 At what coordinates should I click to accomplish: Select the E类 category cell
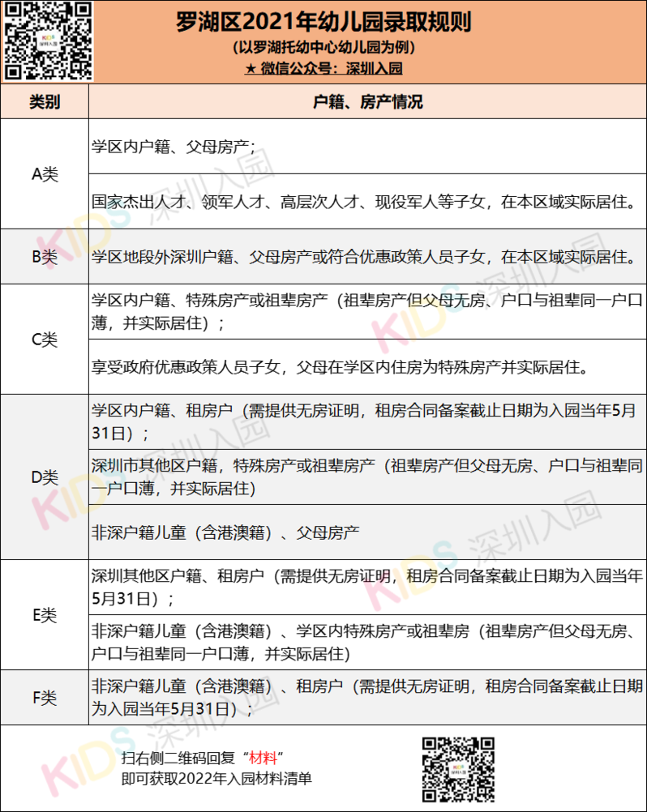point(45,615)
